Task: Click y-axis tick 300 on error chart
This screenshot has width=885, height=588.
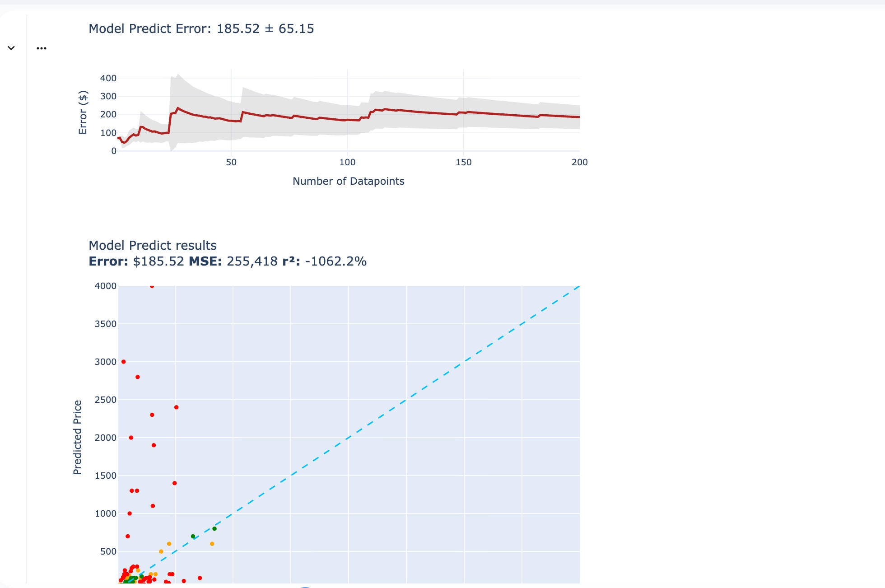Action: point(108,96)
